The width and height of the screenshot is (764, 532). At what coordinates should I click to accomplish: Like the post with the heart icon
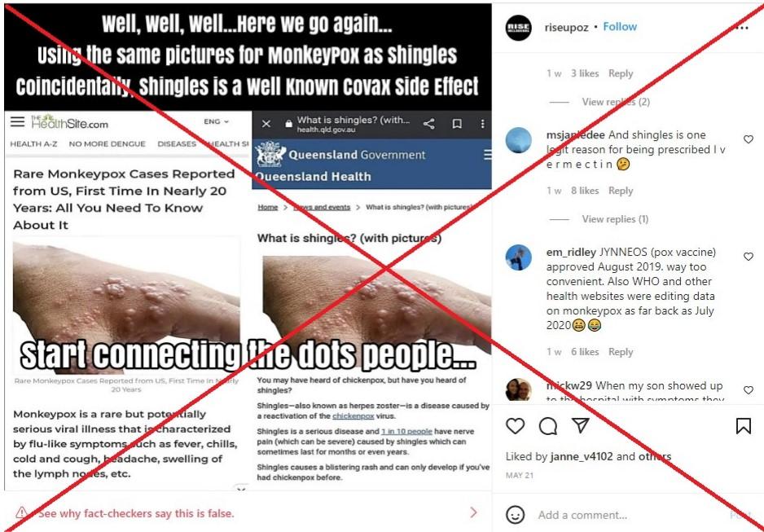coord(515,426)
